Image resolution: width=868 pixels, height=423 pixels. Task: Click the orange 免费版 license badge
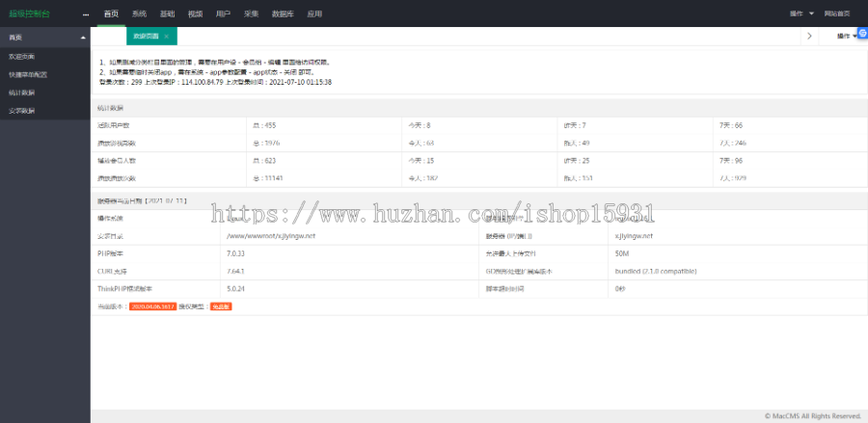(221, 306)
